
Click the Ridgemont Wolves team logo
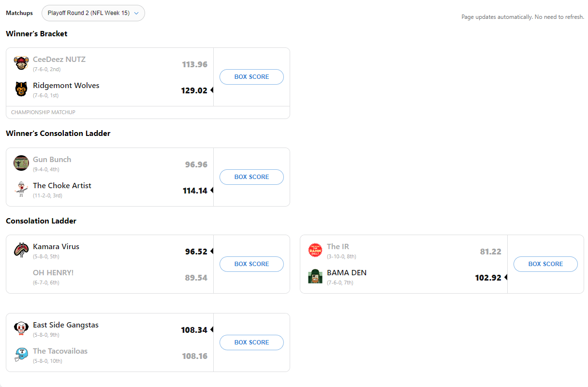pyautogui.click(x=21, y=89)
